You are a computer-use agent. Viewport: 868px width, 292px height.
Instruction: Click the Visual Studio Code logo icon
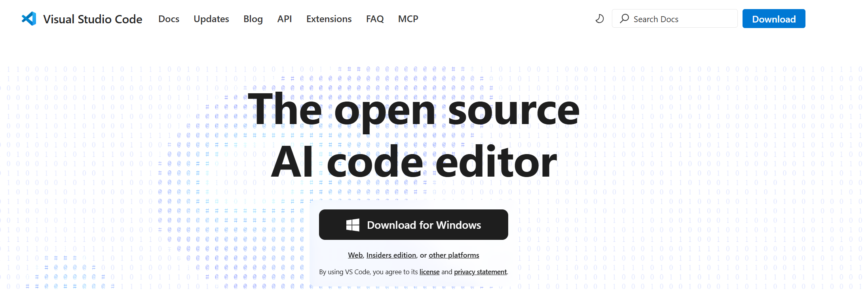point(29,19)
